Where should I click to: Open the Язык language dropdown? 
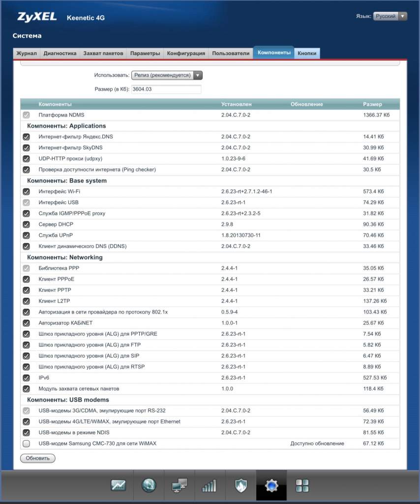tap(390, 16)
